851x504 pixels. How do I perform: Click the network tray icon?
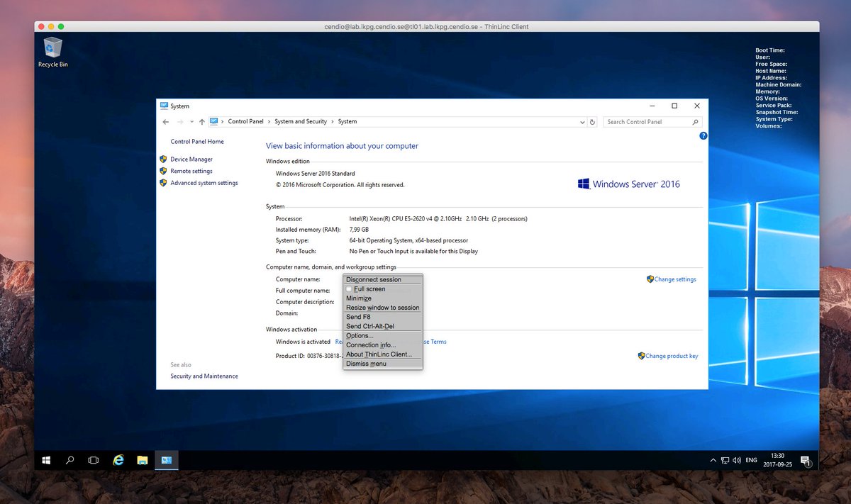725,460
